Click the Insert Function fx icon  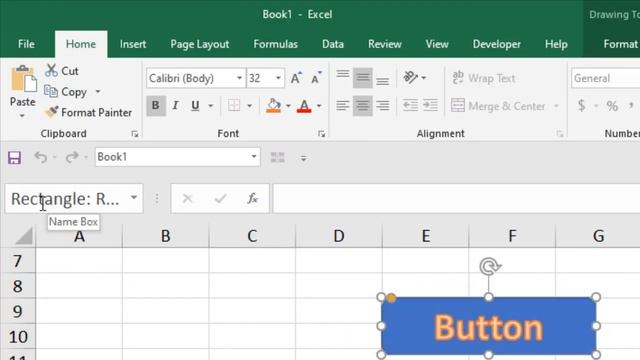click(253, 199)
